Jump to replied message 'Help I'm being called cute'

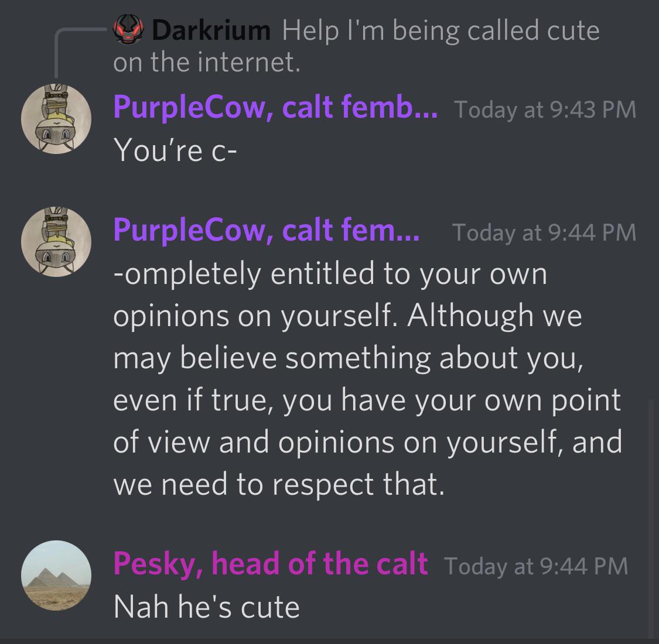441,30
